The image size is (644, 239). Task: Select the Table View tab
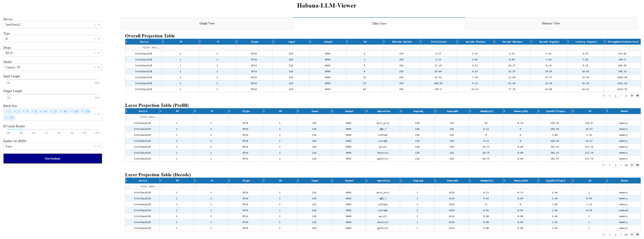click(379, 23)
